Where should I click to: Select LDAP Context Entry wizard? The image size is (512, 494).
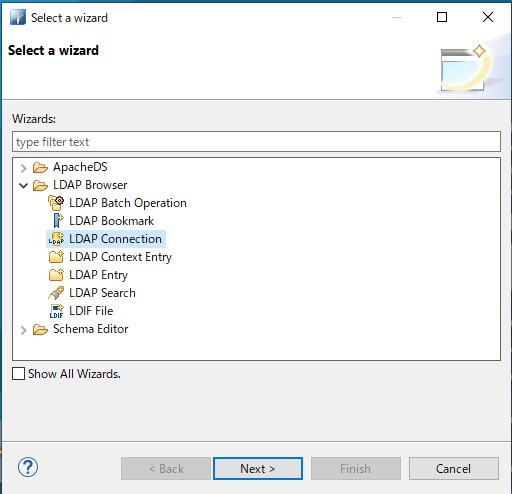click(120, 257)
